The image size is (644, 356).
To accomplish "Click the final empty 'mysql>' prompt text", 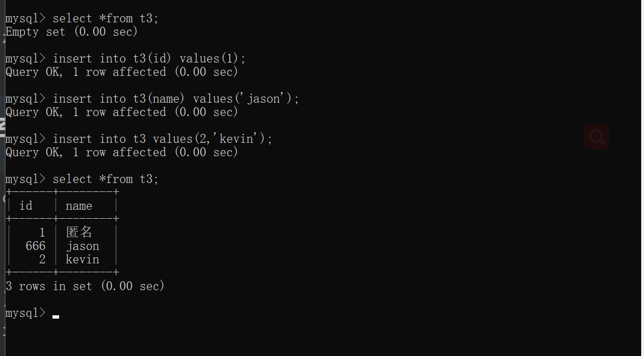I will (25, 313).
